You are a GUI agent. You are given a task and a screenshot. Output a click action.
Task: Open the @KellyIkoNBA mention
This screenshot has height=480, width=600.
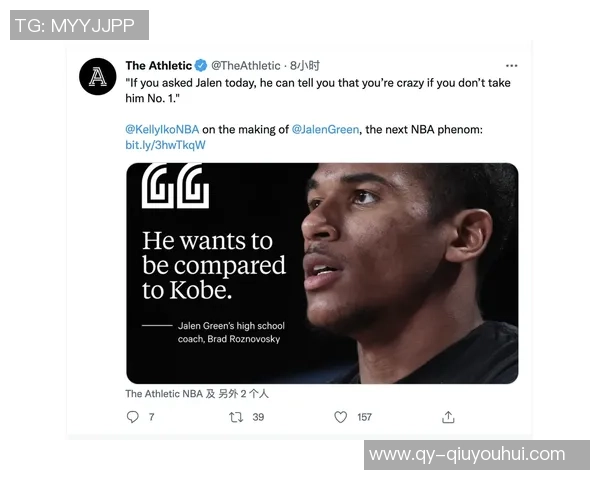click(162, 129)
